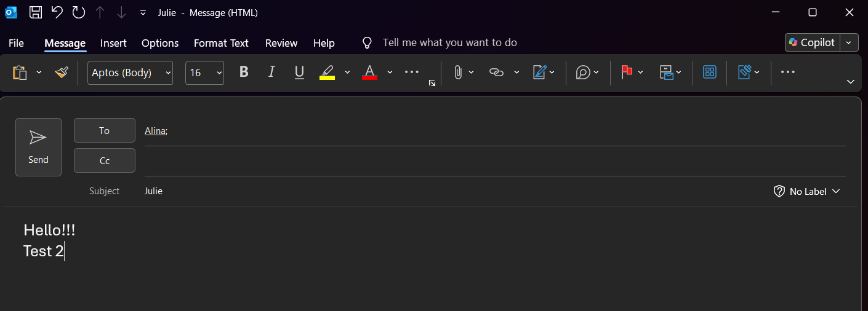Redo the last action
This screenshot has width=868, height=311.
[78, 12]
